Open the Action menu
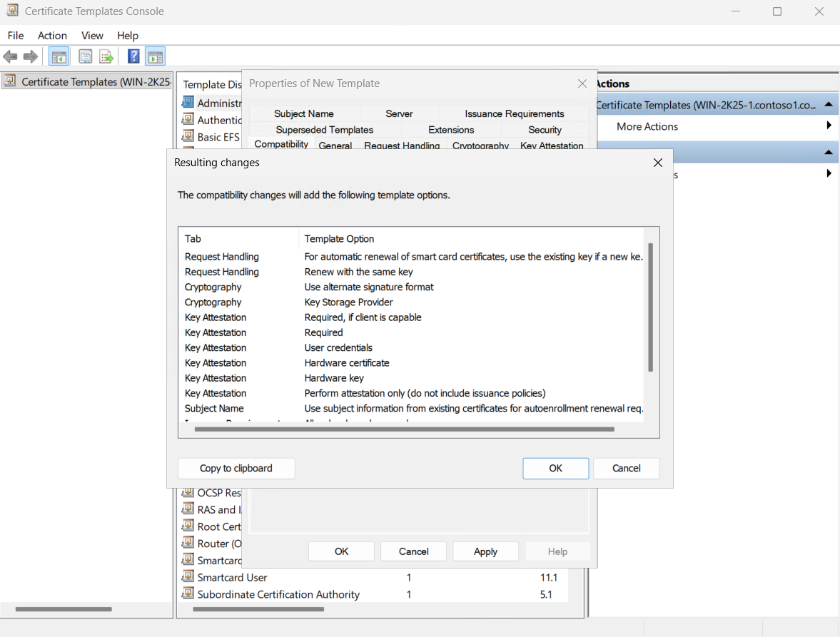This screenshot has height=637, width=840. coord(53,36)
